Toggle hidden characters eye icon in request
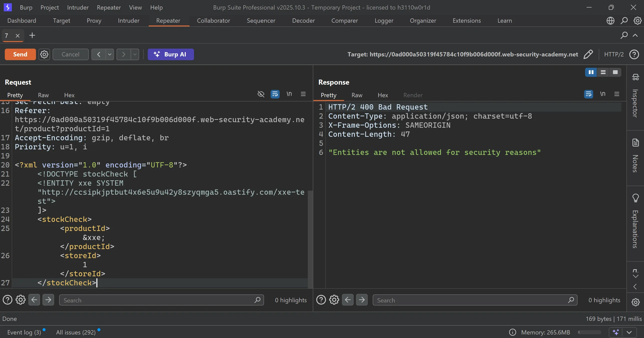The image size is (644, 338). click(261, 94)
